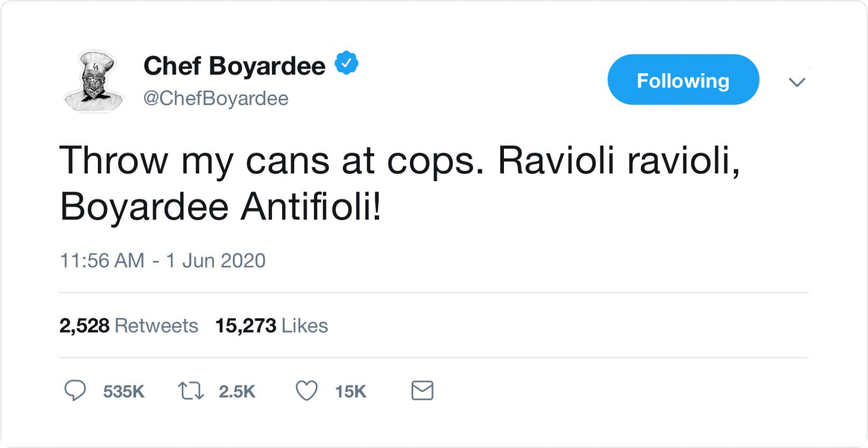The height and width of the screenshot is (448, 868).
Task: Click the 2.5K retweet count
Action: pyautogui.click(x=237, y=392)
